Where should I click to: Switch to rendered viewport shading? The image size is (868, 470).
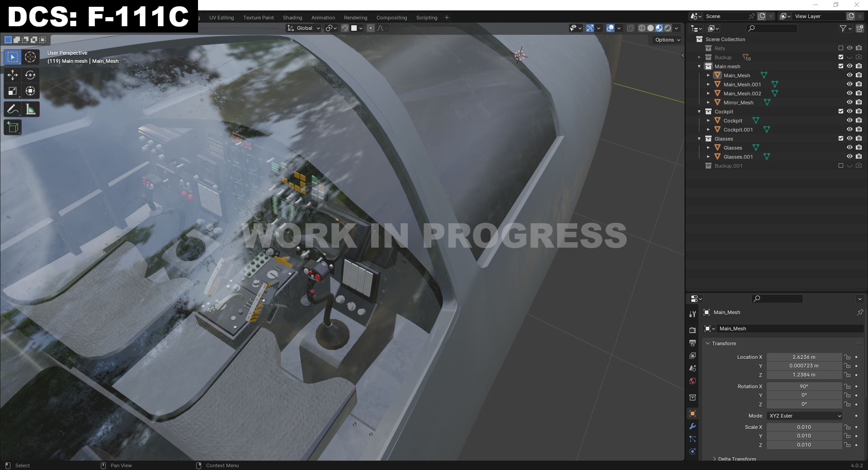[668, 28]
